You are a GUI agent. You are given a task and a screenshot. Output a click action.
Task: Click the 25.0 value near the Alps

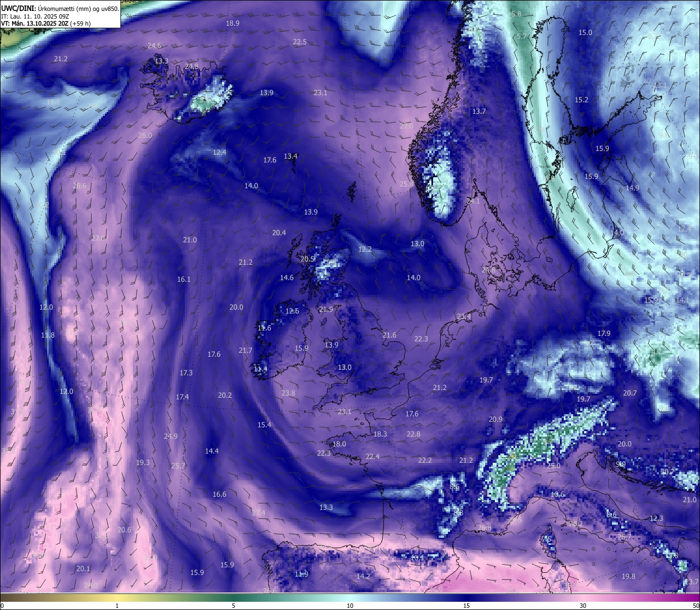coord(553,466)
